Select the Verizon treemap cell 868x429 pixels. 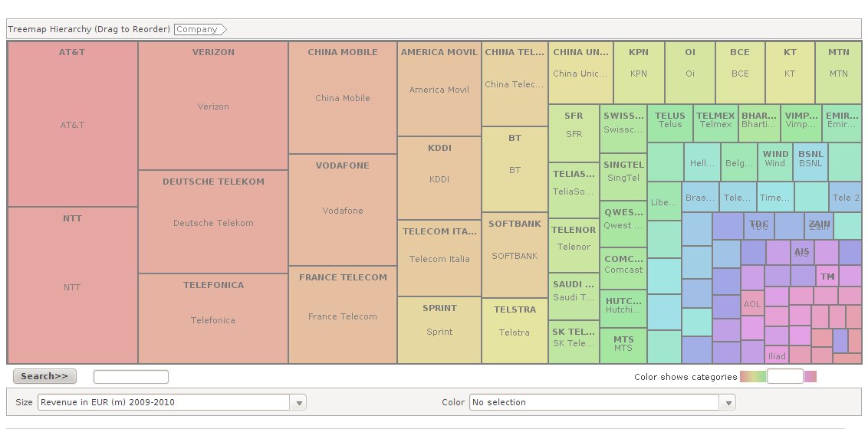[x=213, y=106]
